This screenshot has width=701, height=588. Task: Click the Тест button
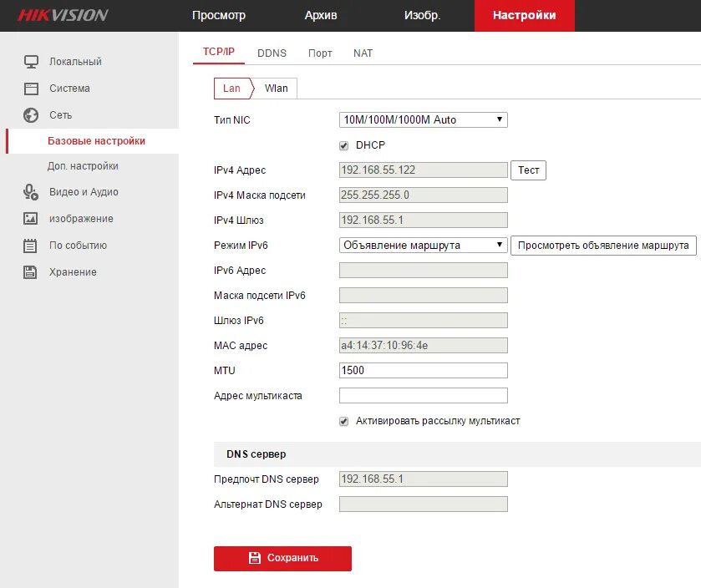pos(528,170)
